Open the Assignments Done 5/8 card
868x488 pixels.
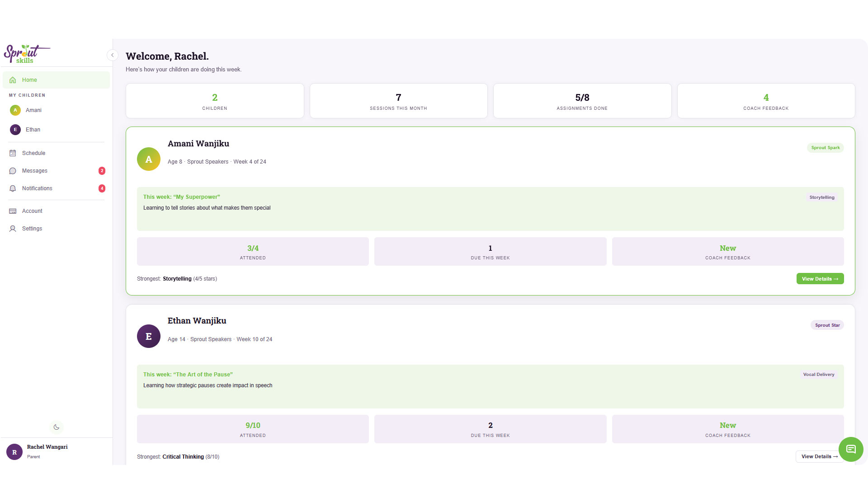pyautogui.click(x=582, y=101)
